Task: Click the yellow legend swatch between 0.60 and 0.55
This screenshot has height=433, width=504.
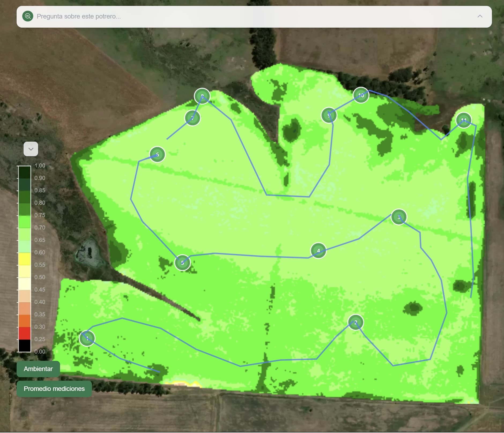Action: pos(24,259)
